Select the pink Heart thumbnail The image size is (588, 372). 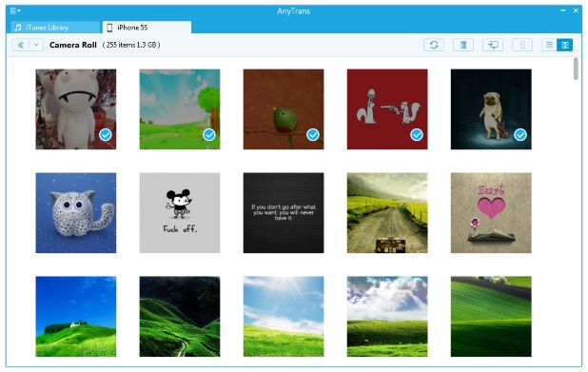[491, 213]
